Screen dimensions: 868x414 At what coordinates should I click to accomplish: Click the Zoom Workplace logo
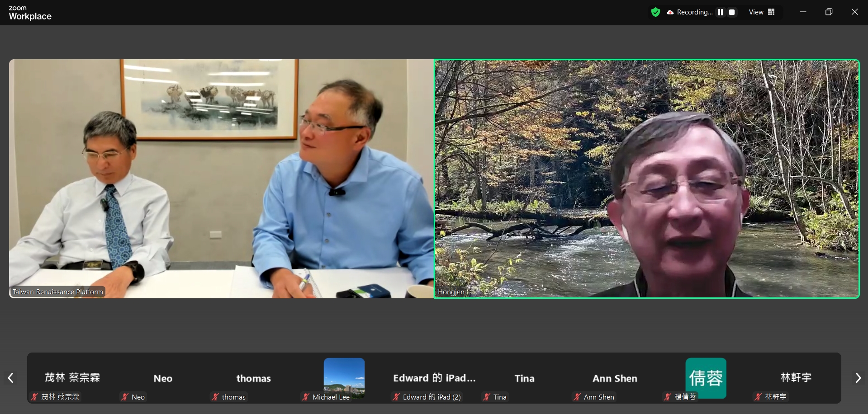click(x=30, y=13)
